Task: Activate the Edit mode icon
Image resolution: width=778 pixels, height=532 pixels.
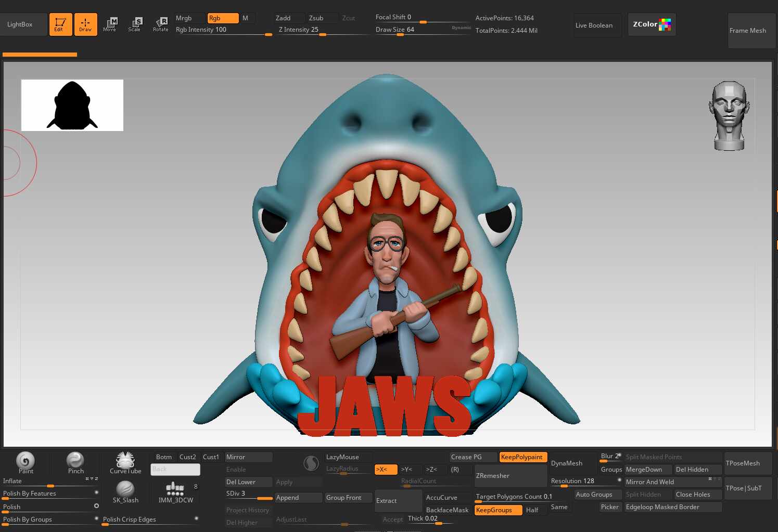Action: (60, 24)
